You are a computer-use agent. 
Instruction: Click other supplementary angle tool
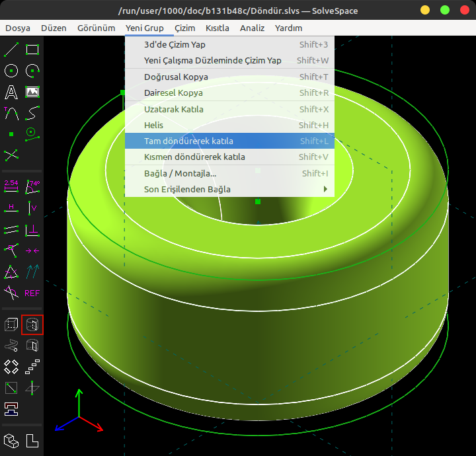pyautogui.click(x=11, y=293)
